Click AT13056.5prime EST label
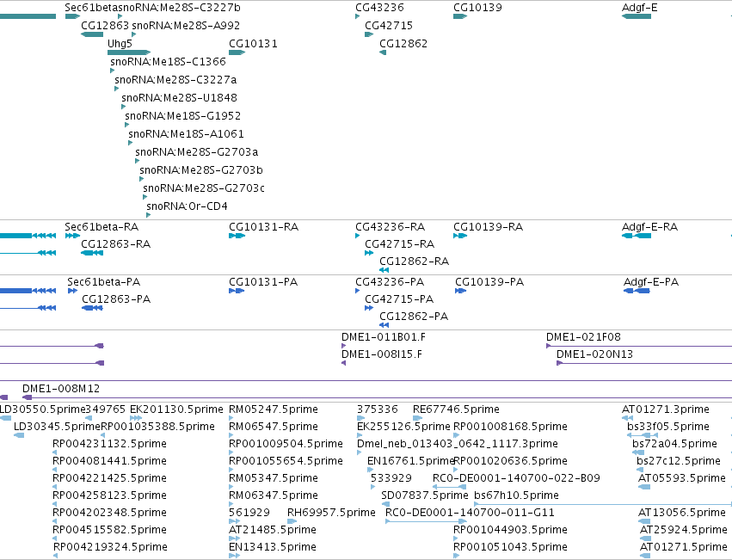 682,513
